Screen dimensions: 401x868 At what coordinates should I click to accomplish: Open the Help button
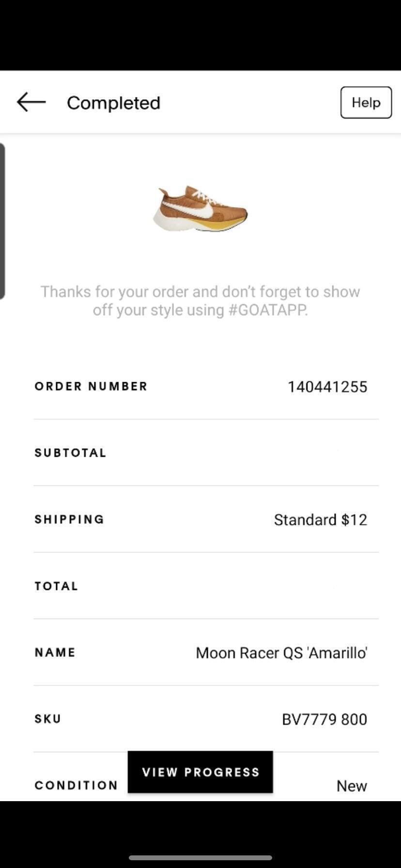point(366,103)
